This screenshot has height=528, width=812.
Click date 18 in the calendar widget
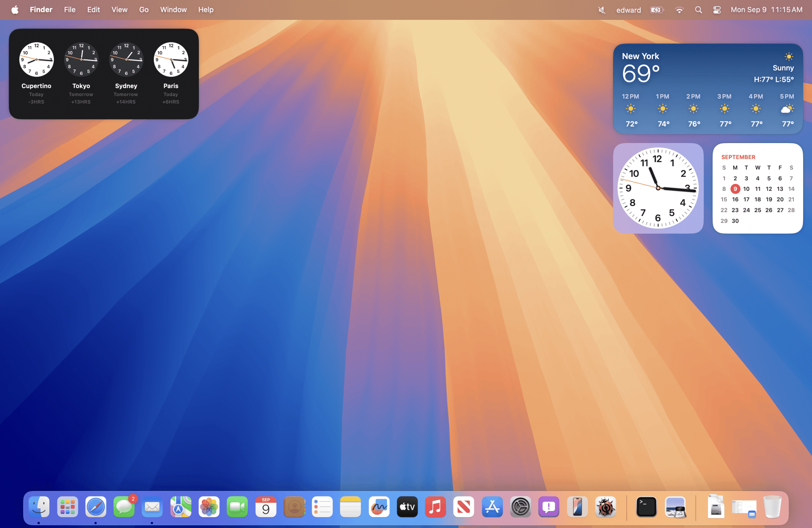(x=757, y=199)
